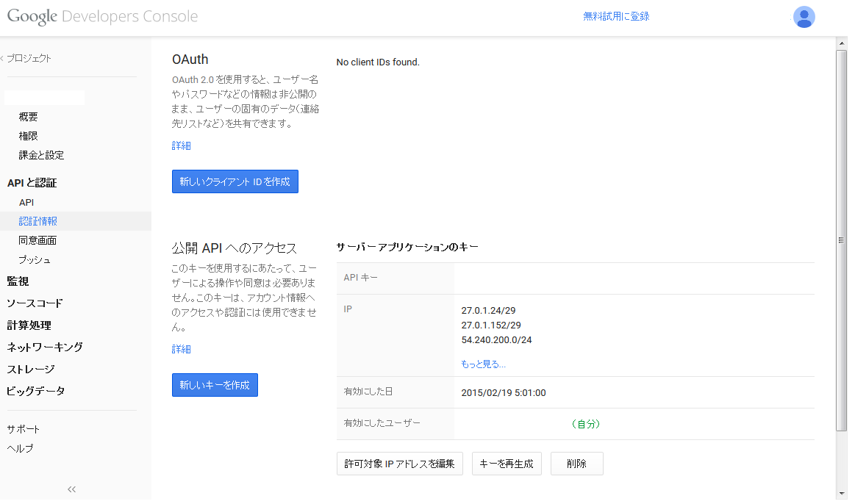Open 同意画面 in the sidebar
Viewport: 855px width, 504px height.
point(37,240)
